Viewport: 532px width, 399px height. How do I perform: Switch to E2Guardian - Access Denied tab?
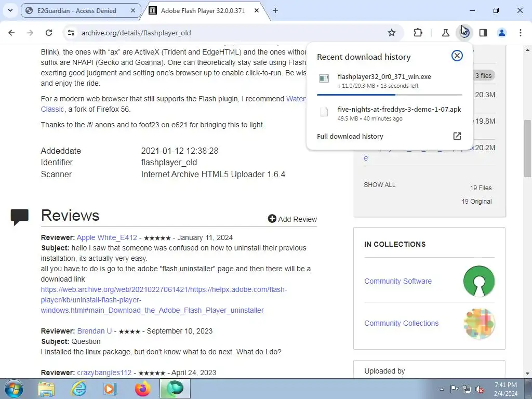pyautogui.click(x=81, y=10)
